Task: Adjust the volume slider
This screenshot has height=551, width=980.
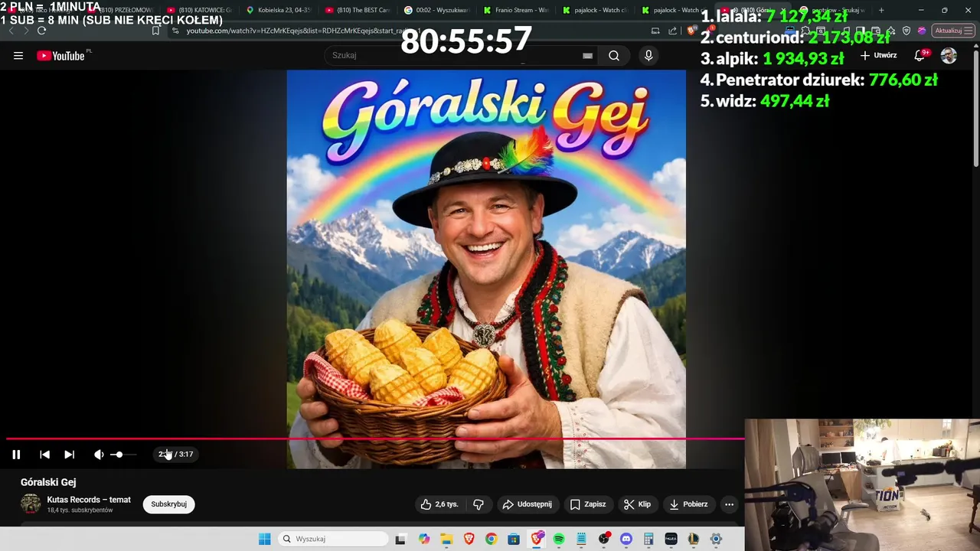Action: coord(123,455)
